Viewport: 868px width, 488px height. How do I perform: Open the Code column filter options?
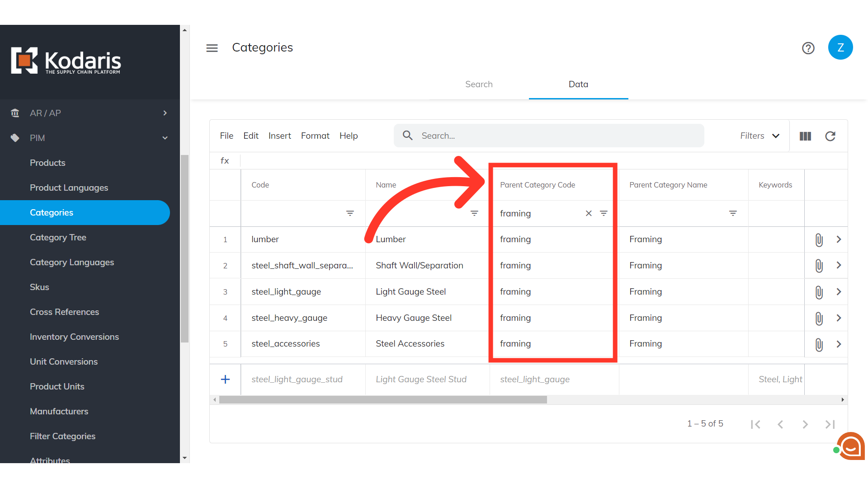point(350,213)
